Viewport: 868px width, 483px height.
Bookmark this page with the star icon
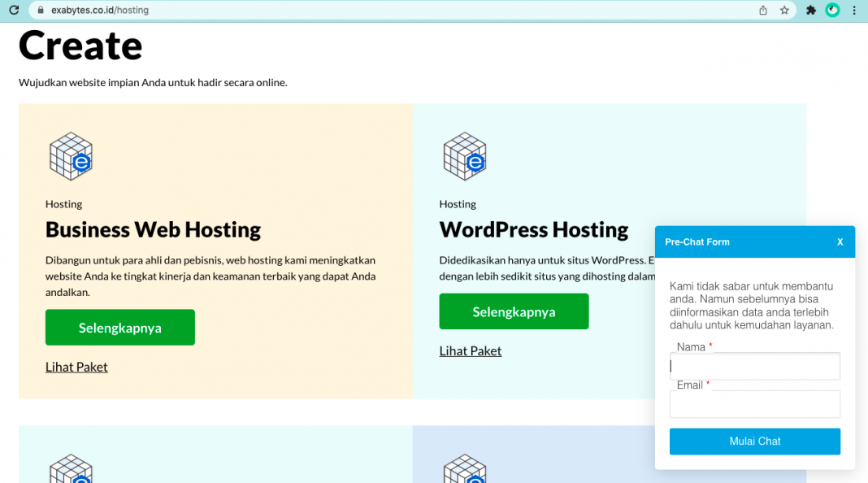pyautogui.click(x=784, y=11)
